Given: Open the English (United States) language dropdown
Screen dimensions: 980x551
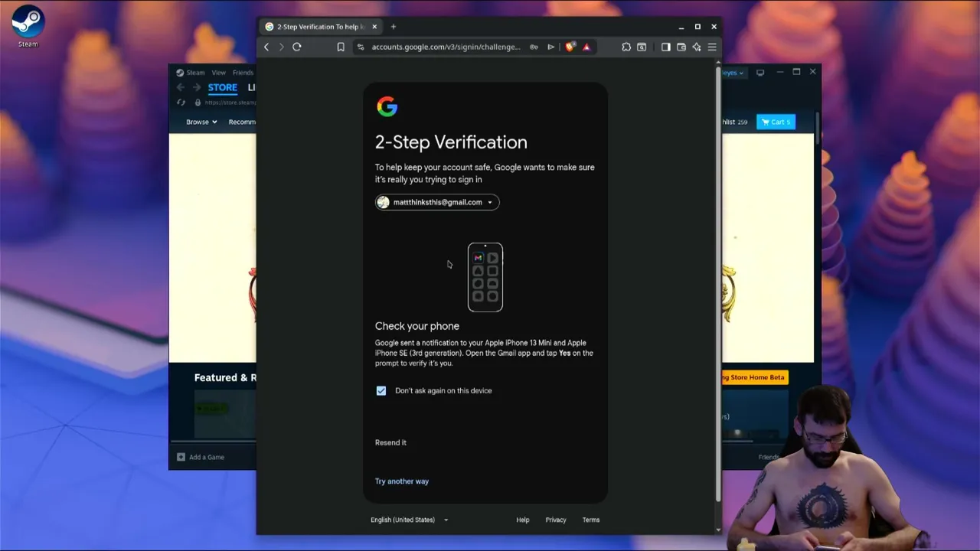Looking at the screenshot, I should pos(410,520).
